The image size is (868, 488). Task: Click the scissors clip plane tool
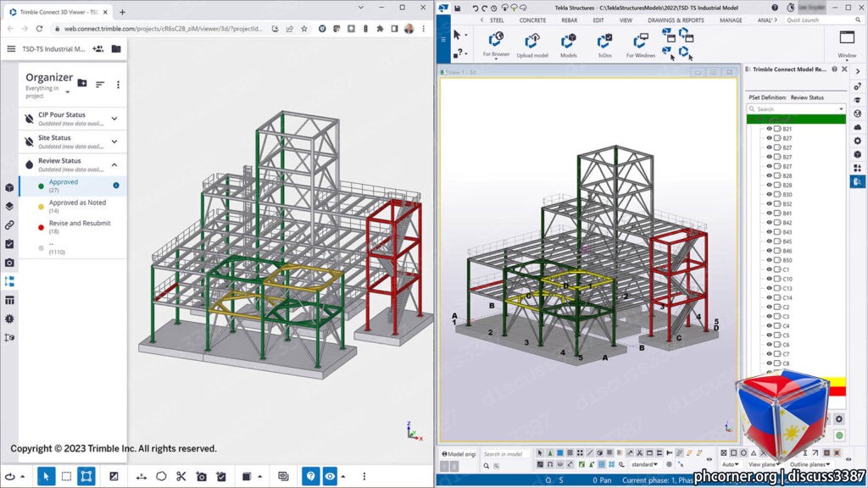(x=181, y=476)
